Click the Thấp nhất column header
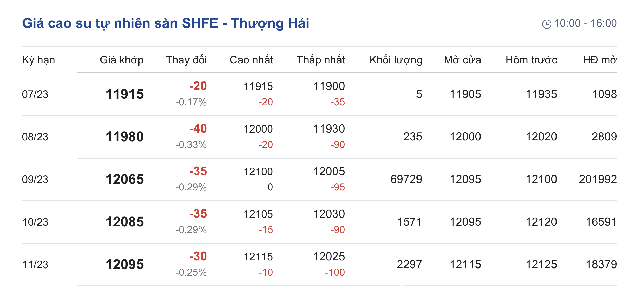Screen dimensions: 644x294 tap(321, 60)
